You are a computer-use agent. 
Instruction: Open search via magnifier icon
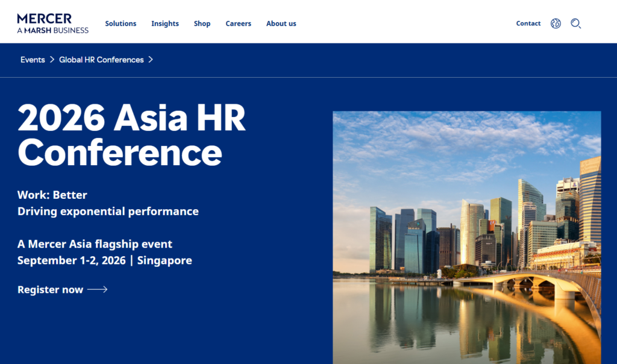575,24
